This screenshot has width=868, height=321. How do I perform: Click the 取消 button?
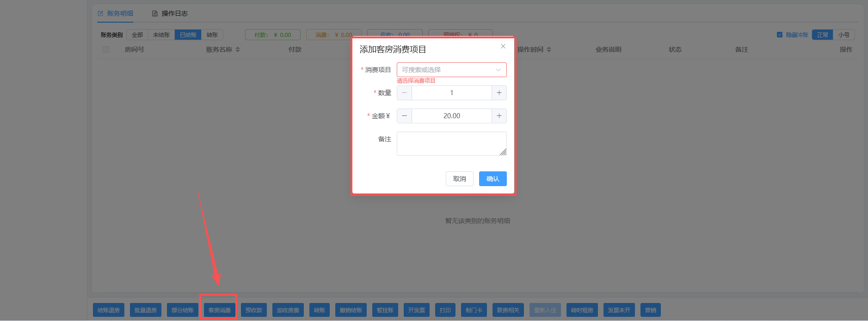[460, 179]
